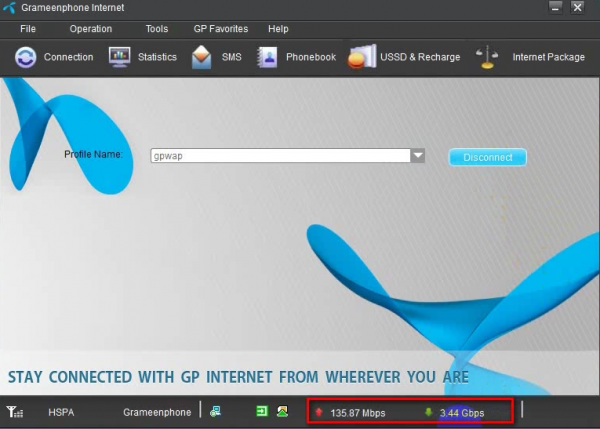Click the picture status icon in status bar
The width and height of the screenshot is (600, 429).
tap(282, 411)
